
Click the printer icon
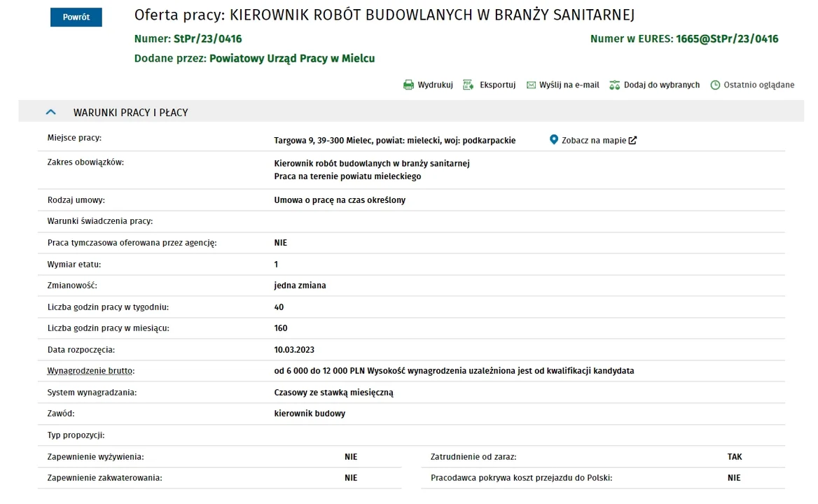[x=408, y=85]
